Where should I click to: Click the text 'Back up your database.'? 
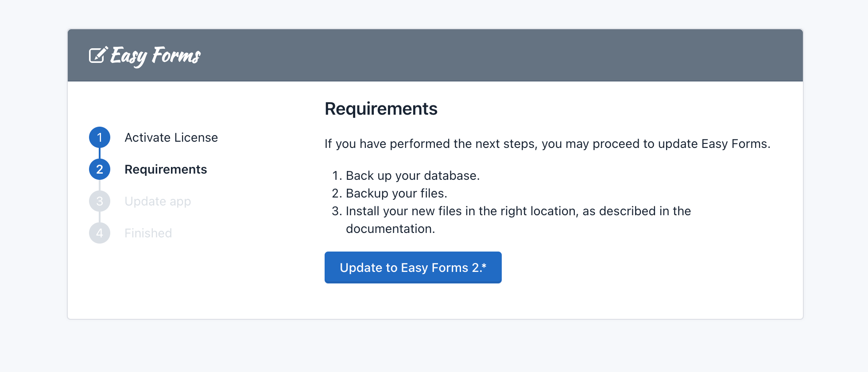click(413, 175)
